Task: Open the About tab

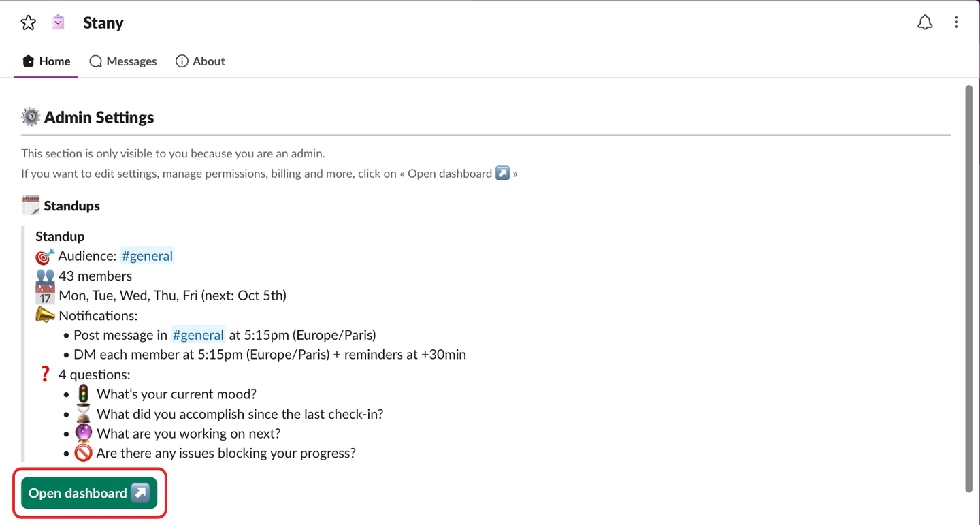Action: (x=200, y=61)
